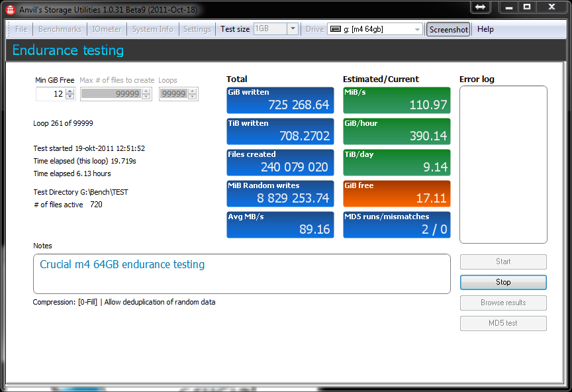Click the Browse results button
The width and height of the screenshot is (572, 392).
point(503,303)
